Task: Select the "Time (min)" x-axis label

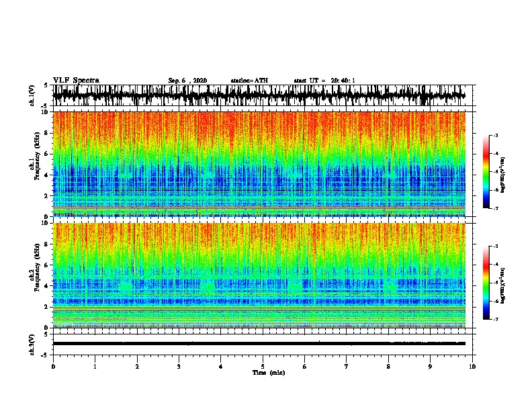Action: (x=269, y=373)
